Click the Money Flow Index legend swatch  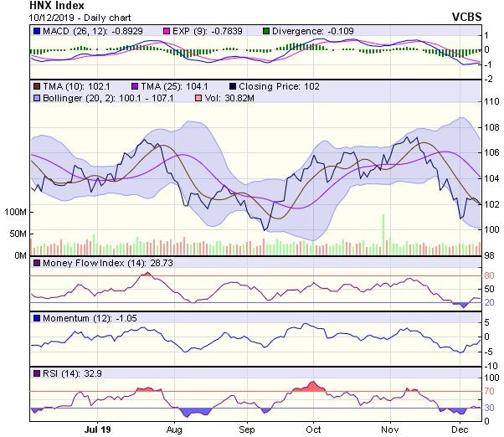click(37, 263)
